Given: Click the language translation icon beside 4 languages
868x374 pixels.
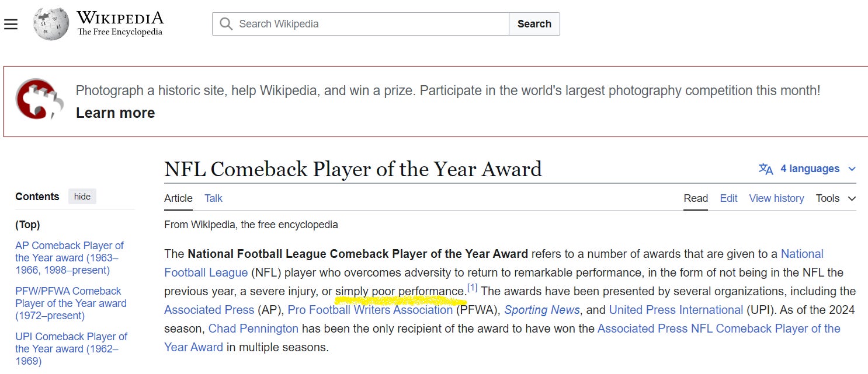Looking at the screenshot, I should click(x=765, y=169).
